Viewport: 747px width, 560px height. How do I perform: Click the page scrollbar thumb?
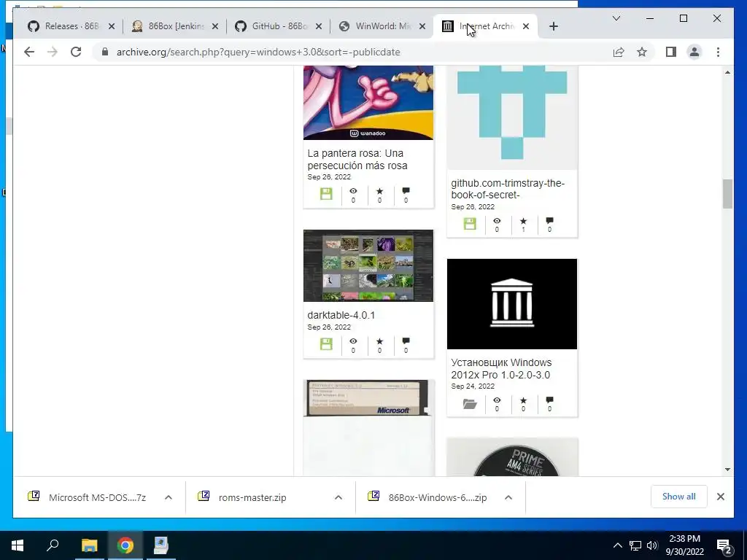click(x=727, y=194)
